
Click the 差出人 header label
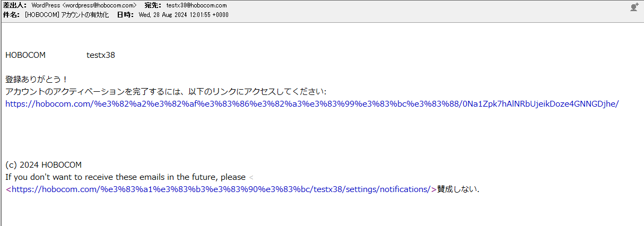[14, 5]
